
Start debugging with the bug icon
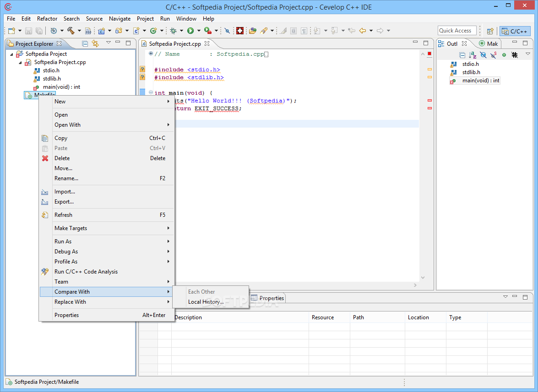click(x=173, y=31)
